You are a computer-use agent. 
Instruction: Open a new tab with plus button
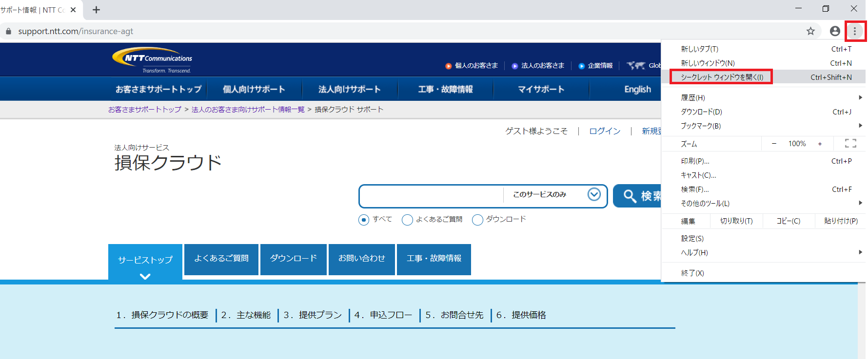coord(96,10)
